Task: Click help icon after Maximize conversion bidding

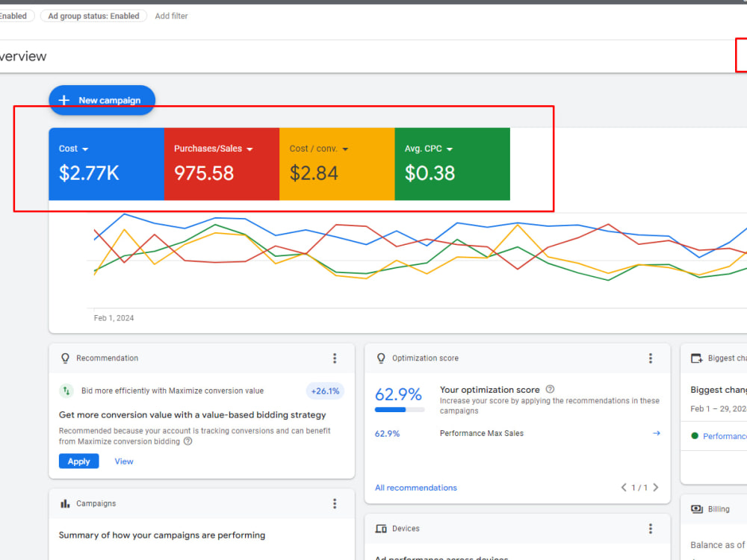Action: (188, 441)
